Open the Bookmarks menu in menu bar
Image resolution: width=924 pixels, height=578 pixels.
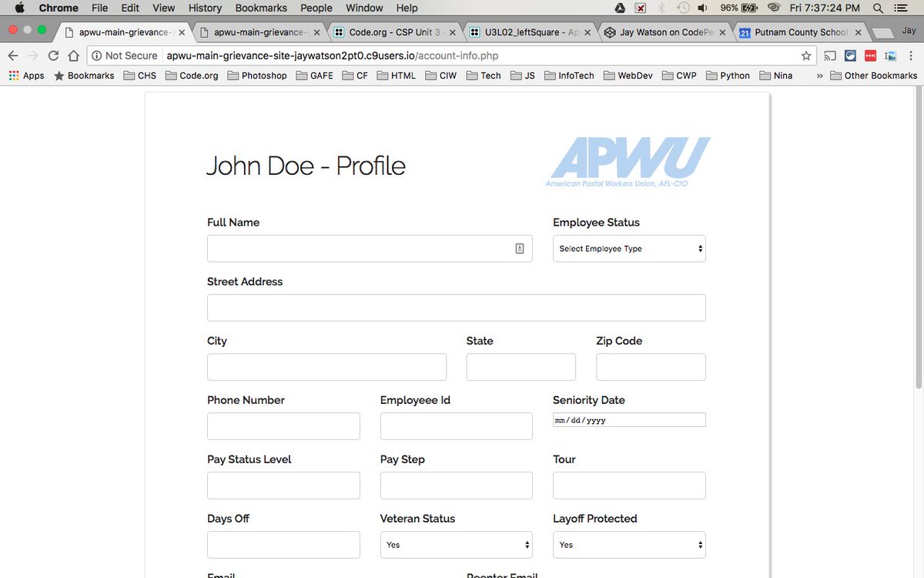261,8
